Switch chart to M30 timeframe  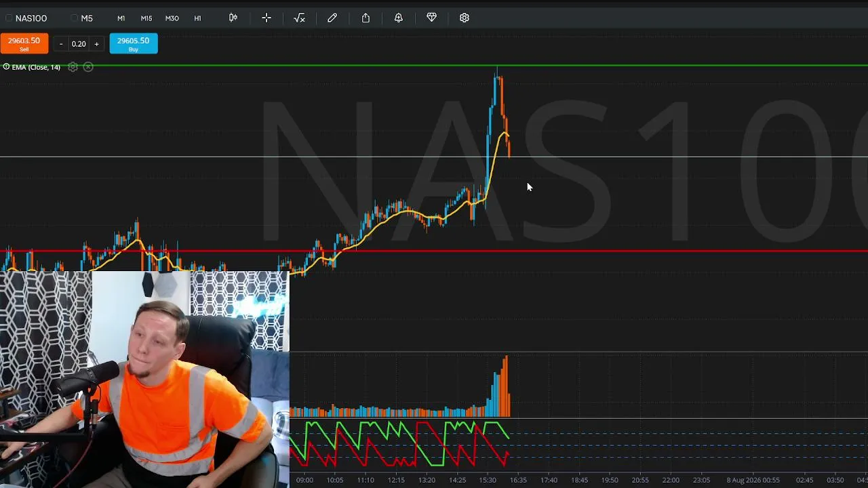pos(172,18)
